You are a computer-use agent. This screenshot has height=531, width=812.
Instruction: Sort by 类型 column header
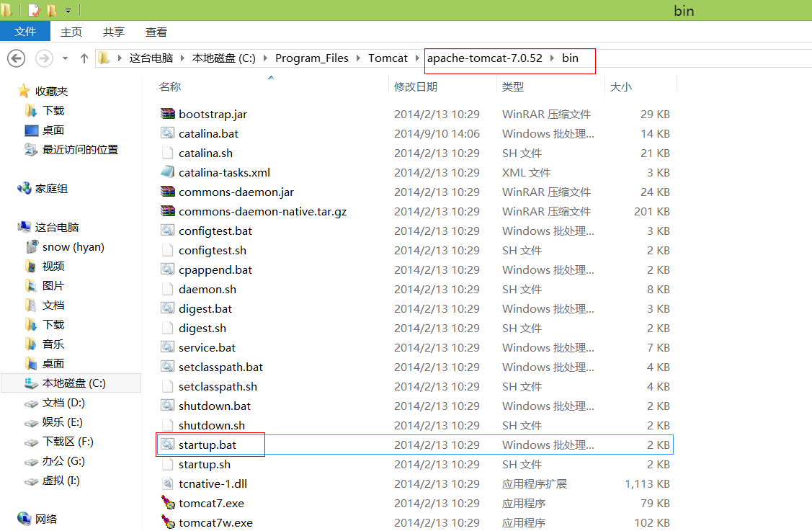coord(513,86)
